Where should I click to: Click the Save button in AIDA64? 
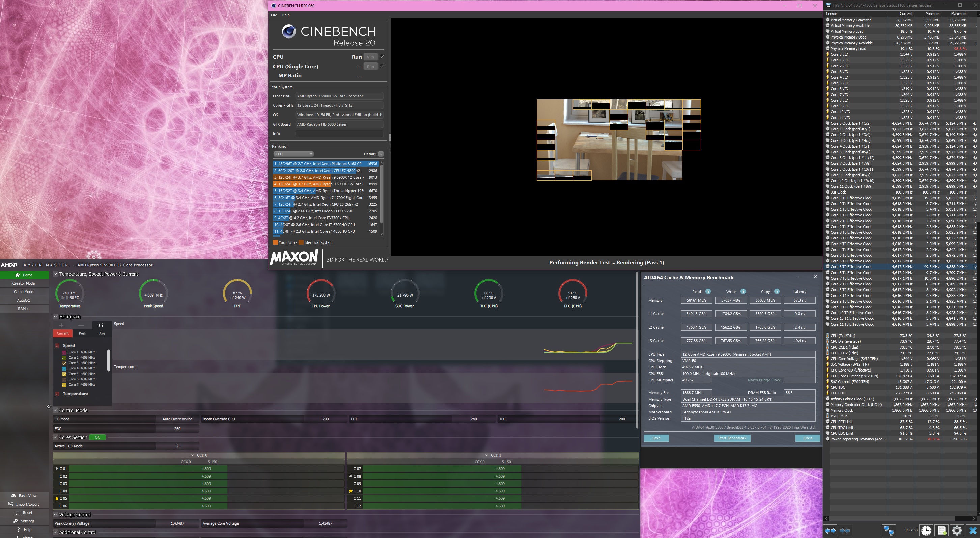pos(656,438)
